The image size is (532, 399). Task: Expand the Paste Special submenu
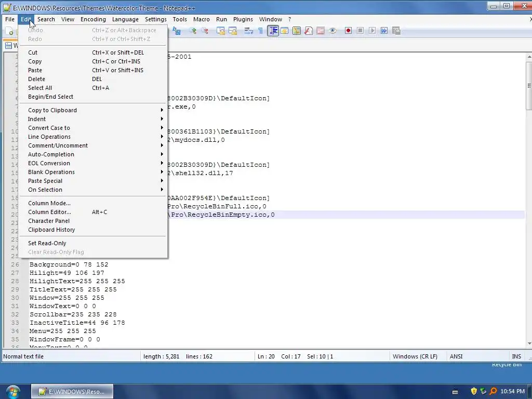(93, 181)
